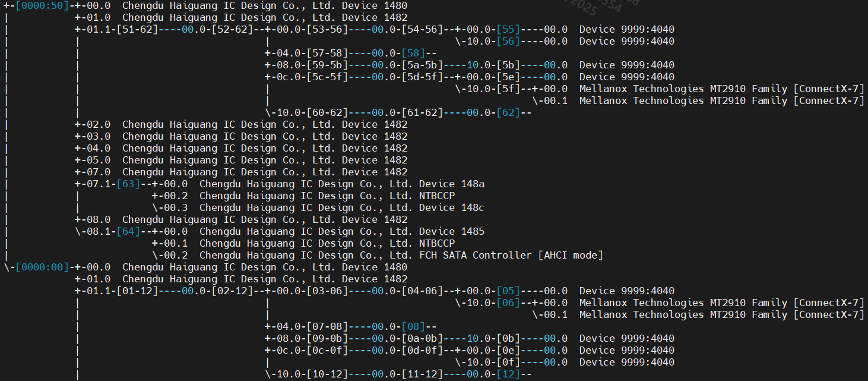Click the text Device 1485

click(452, 231)
